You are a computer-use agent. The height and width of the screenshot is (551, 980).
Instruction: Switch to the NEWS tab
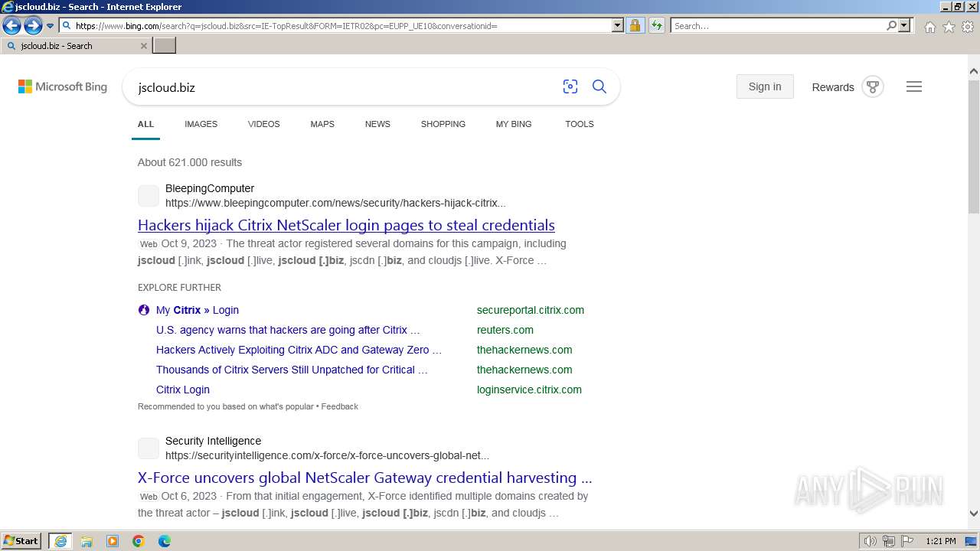377,124
